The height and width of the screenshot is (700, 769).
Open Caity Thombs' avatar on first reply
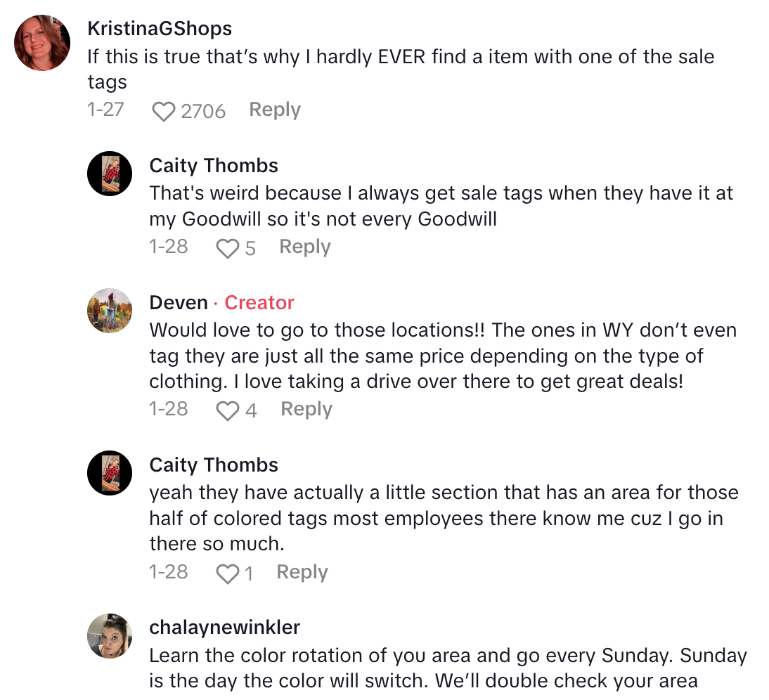tap(110, 173)
